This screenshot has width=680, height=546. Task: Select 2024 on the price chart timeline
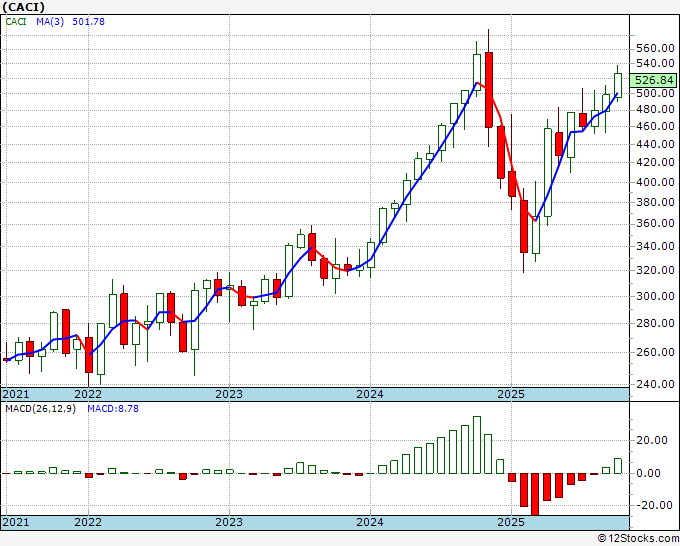pyautogui.click(x=370, y=394)
